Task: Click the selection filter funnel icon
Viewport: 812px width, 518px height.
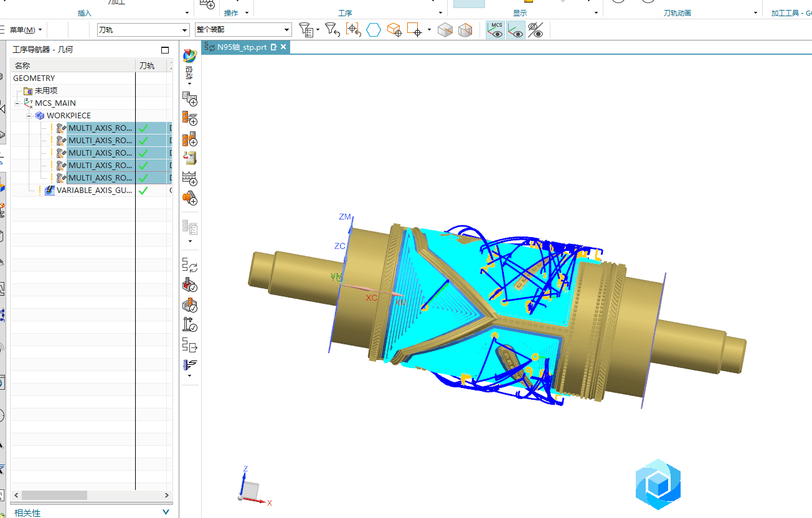Action: click(x=305, y=29)
